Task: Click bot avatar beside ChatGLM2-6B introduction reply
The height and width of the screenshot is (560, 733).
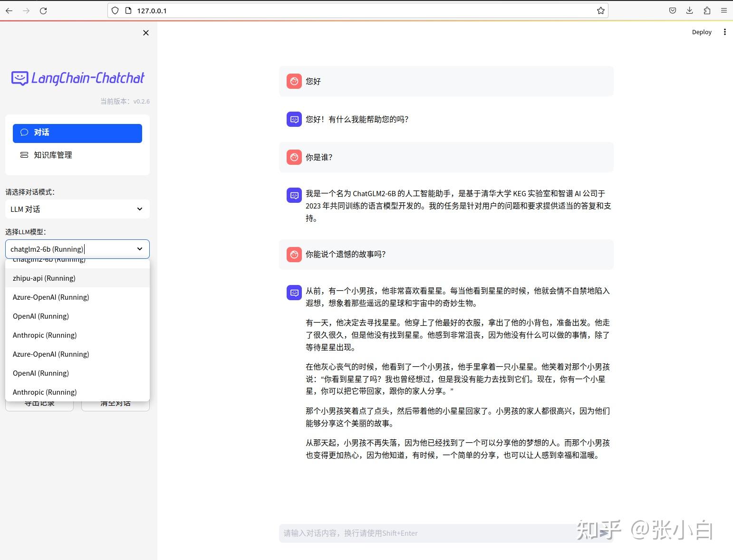Action: (x=294, y=195)
